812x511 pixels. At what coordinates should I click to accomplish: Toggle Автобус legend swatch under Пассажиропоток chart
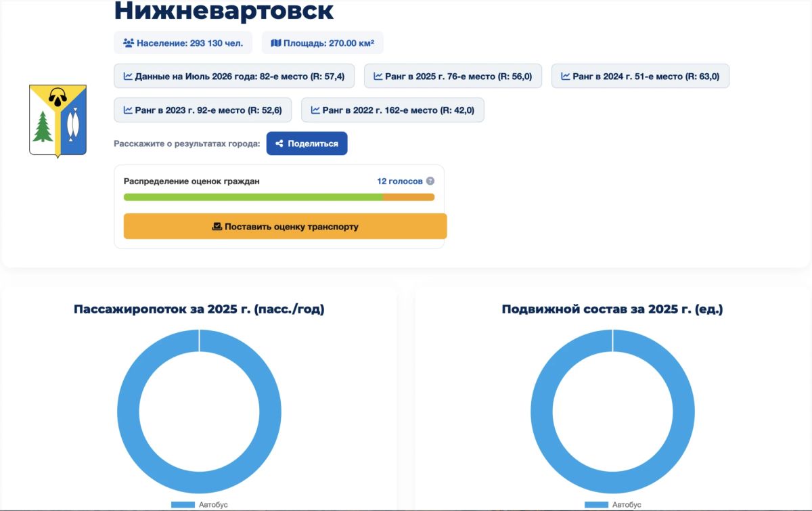pos(183,505)
